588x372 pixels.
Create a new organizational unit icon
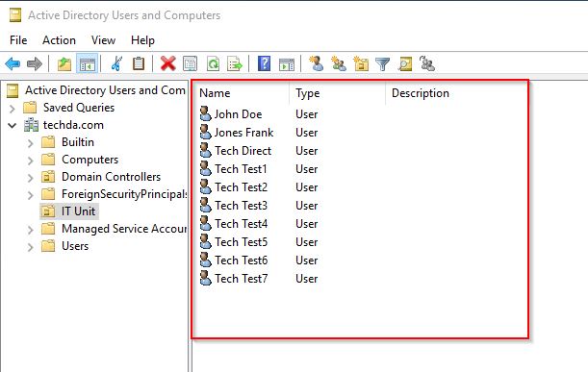coord(361,63)
